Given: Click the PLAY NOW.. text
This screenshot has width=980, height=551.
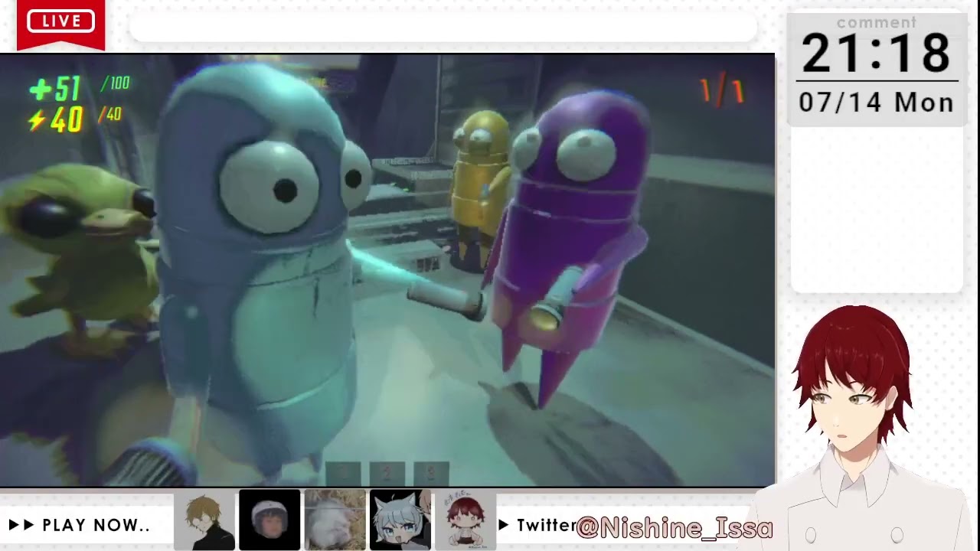Looking at the screenshot, I should [x=96, y=526].
